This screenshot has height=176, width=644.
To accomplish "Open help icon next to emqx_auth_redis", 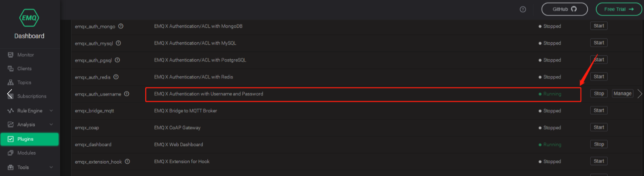I will (x=116, y=77).
